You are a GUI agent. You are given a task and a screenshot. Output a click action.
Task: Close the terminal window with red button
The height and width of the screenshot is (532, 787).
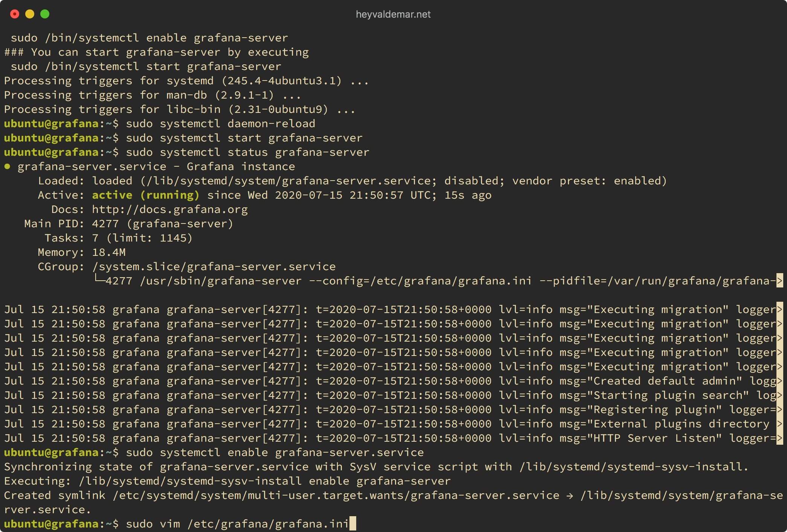pos(15,14)
